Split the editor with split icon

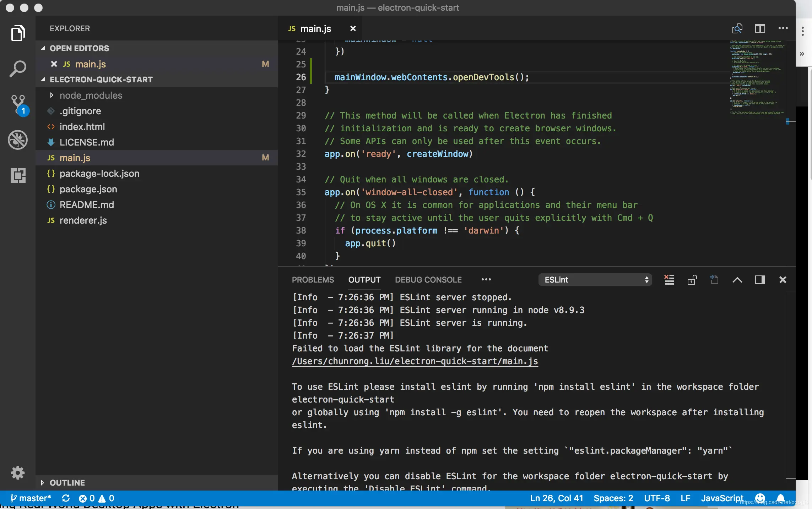click(760, 28)
